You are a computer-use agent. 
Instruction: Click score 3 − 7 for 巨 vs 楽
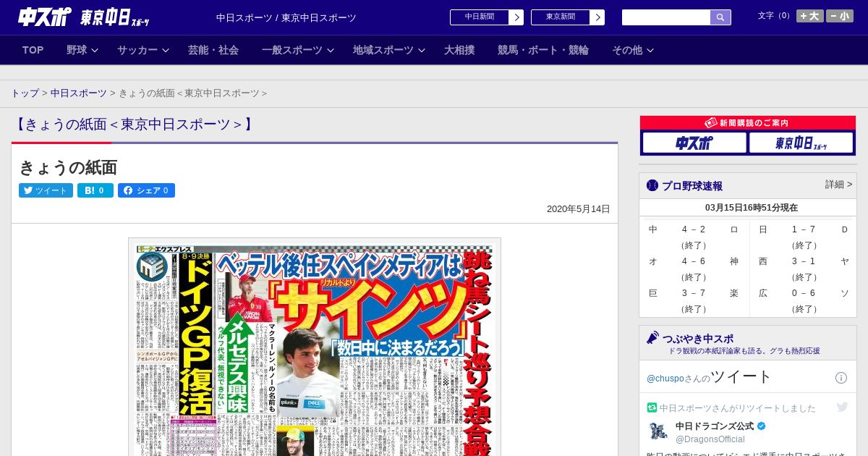(x=694, y=293)
